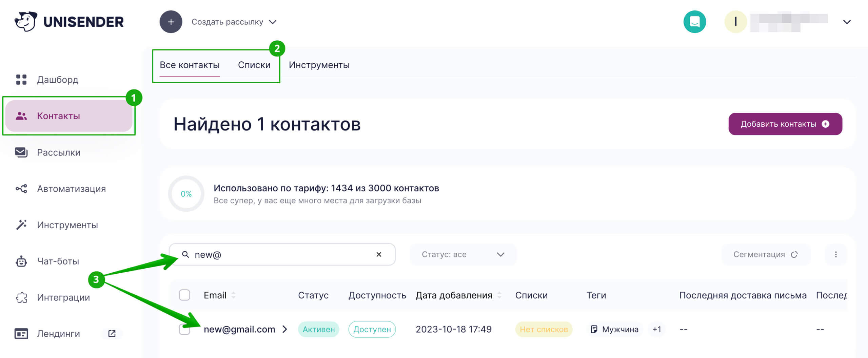The width and height of the screenshot is (868, 358).
Task: Click the date 2023-10-18 17:49
Action: (x=453, y=329)
